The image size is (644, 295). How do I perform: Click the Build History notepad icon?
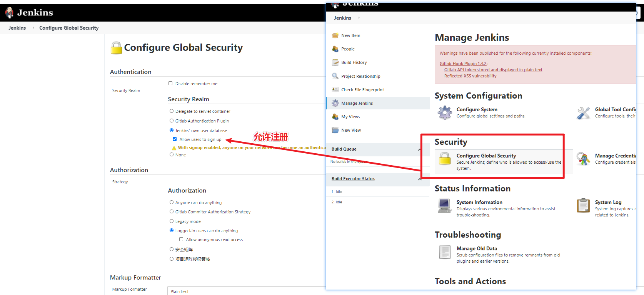pyautogui.click(x=335, y=62)
